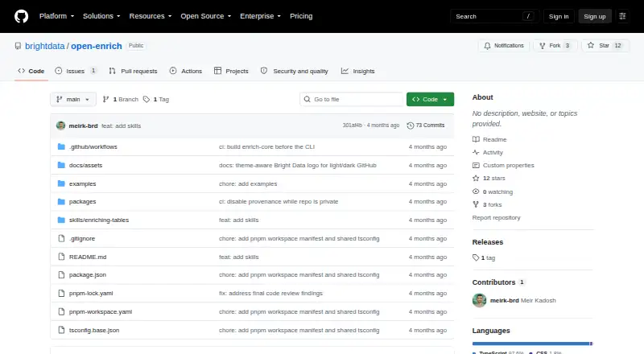Image resolution: width=644 pixels, height=354 pixels.
Task: Open the command palette icon beside Sign up
Action: [x=622, y=16]
